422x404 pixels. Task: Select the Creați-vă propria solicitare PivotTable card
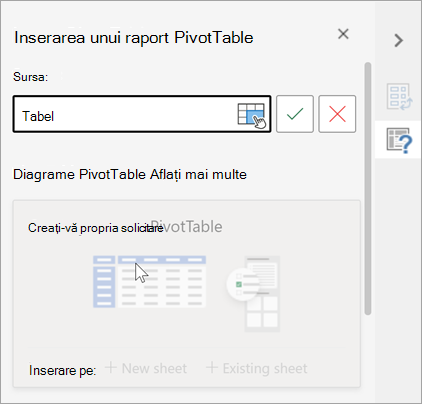tap(187, 294)
